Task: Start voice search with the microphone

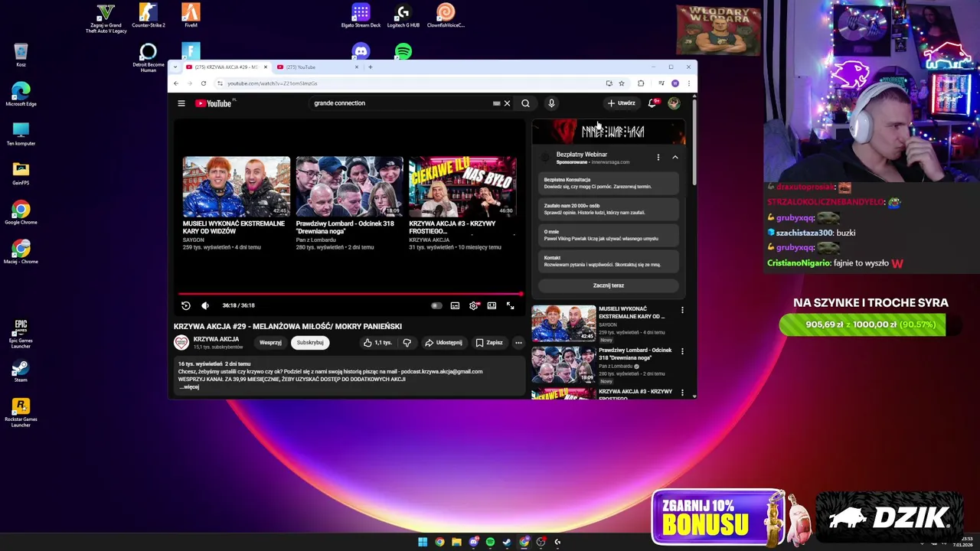Action: (551, 103)
